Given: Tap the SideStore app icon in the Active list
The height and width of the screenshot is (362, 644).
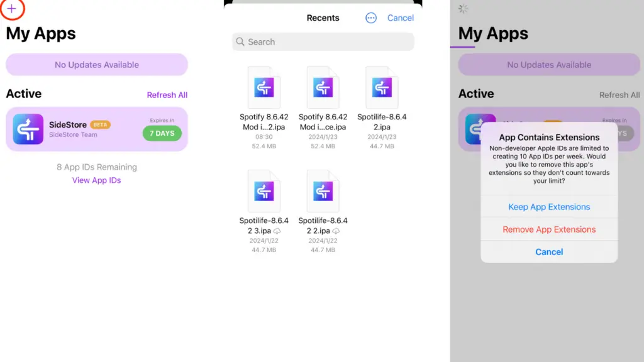Looking at the screenshot, I should [27, 129].
